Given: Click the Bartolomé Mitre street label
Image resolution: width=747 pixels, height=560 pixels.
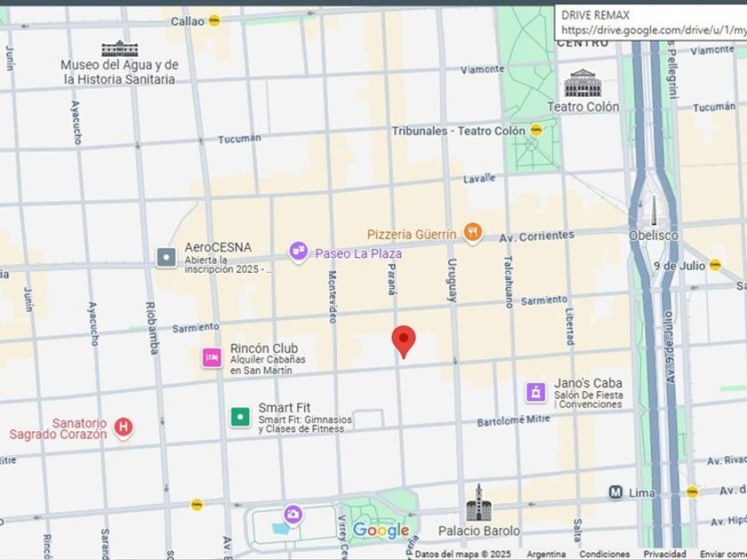Looking at the screenshot, I should (x=514, y=420).
